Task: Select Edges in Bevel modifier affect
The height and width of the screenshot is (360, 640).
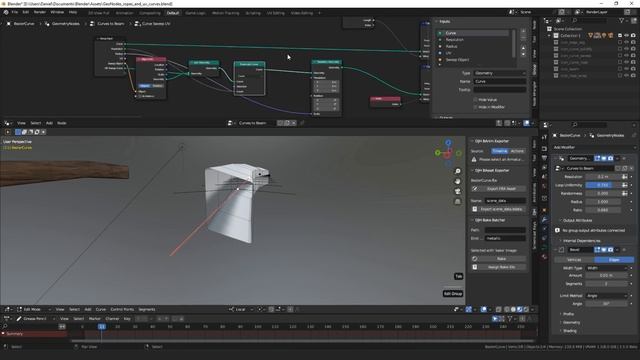Action: coord(614,260)
